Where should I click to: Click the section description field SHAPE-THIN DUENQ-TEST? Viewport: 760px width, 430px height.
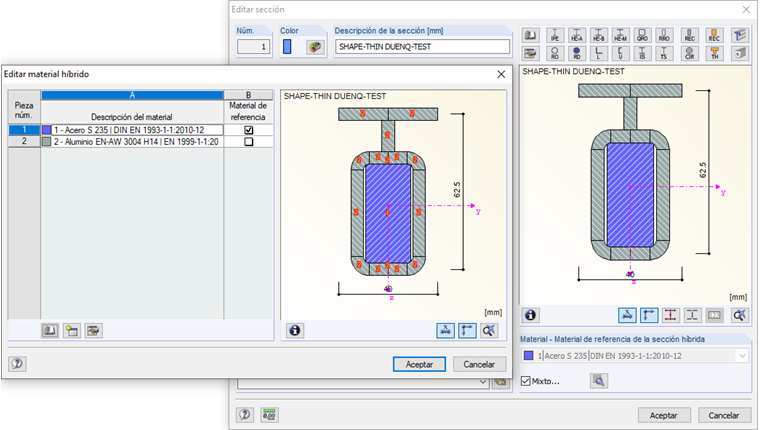point(422,47)
